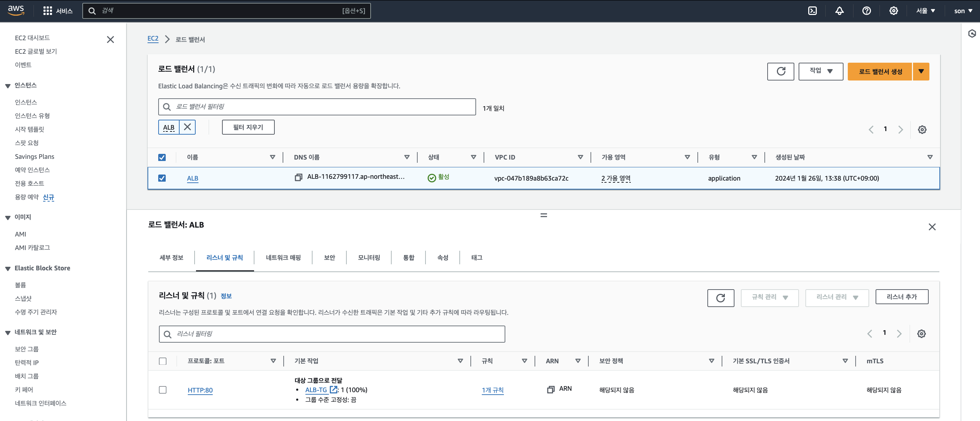Switch to the 네트워크 매핑 tab

coord(283,258)
